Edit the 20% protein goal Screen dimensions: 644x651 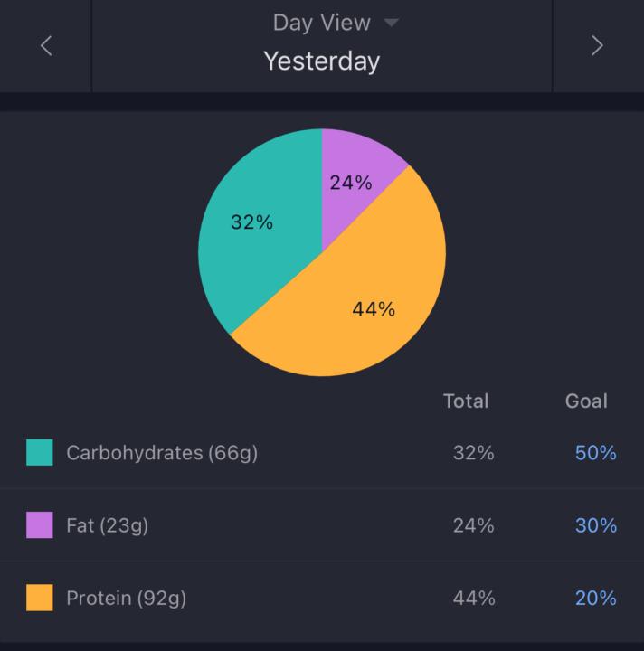pos(595,598)
